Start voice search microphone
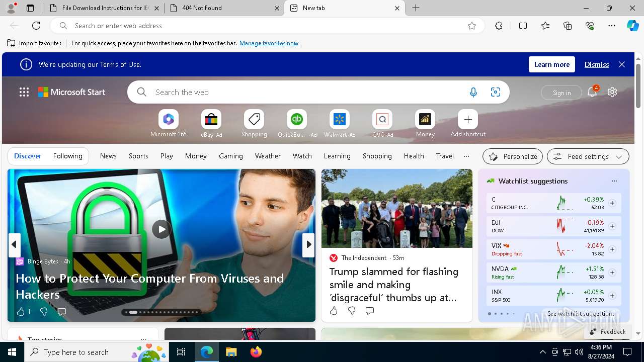The height and width of the screenshot is (362, 644). (473, 92)
